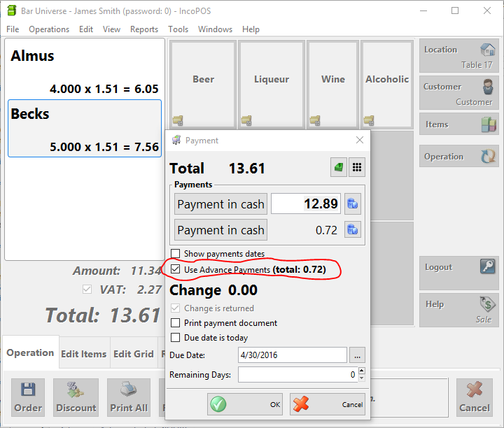Open the Reports menu
Screen dimensions: 504x428
(x=144, y=29)
